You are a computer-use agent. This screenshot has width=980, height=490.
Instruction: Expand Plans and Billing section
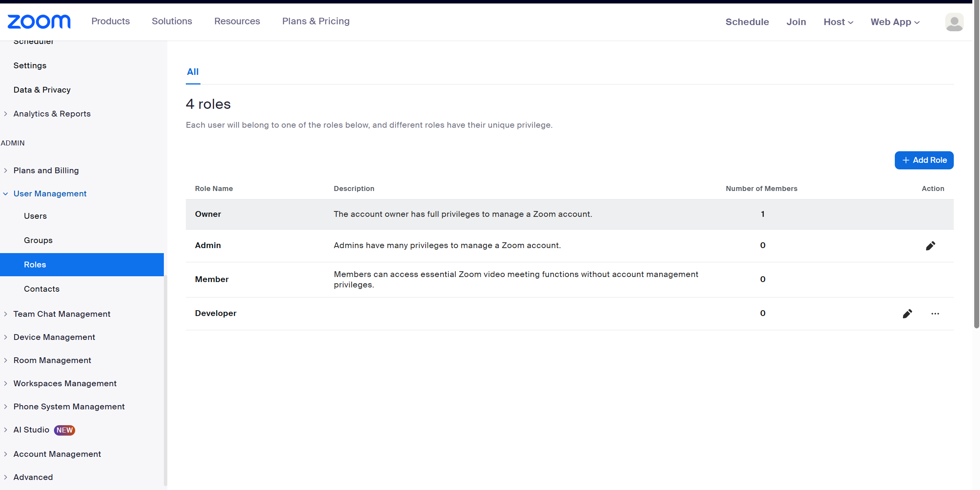pos(46,171)
